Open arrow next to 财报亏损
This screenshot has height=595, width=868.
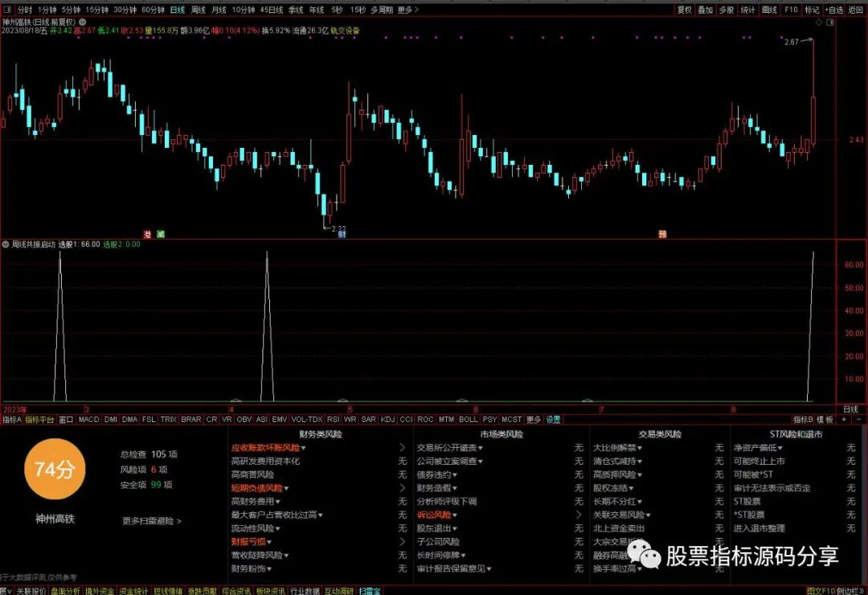[x=403, y=542]
